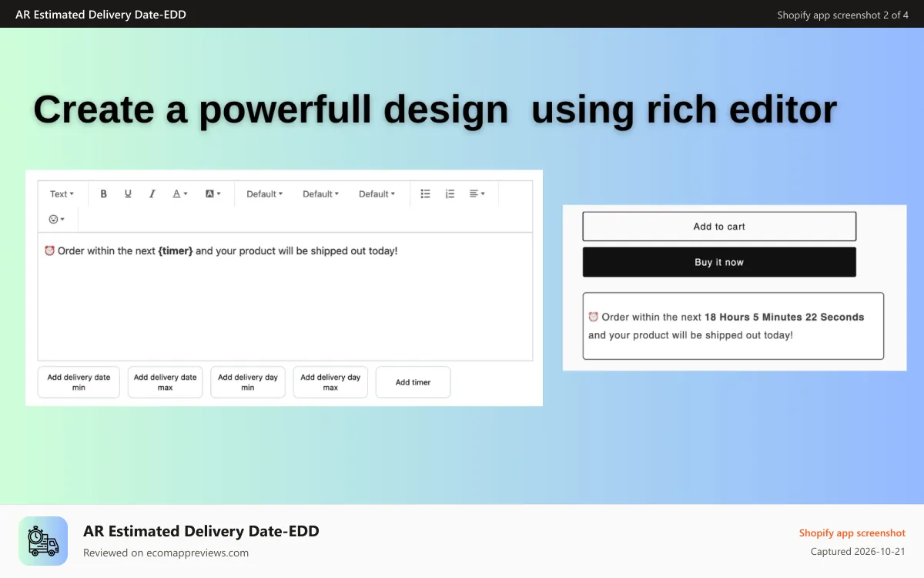924x578 pixels.
Task: Click the Captured 2026-10-21 text
Action: click(x=858, y=552)
